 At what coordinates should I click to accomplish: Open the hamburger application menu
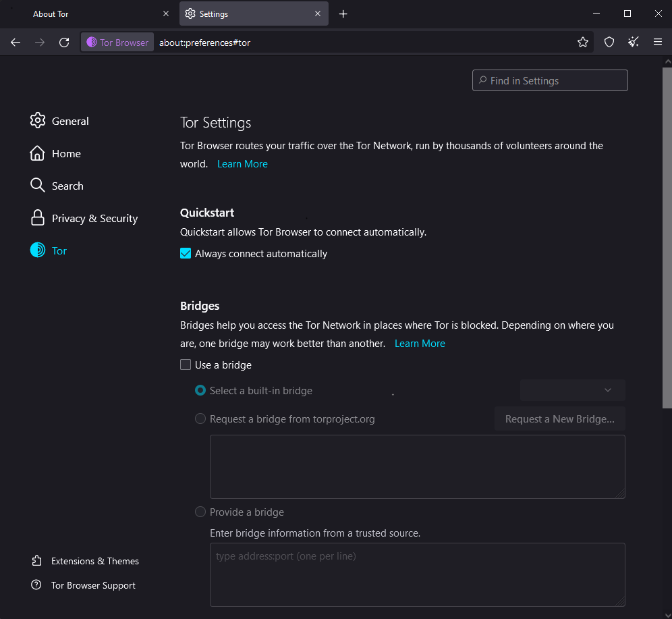[658, 43]
